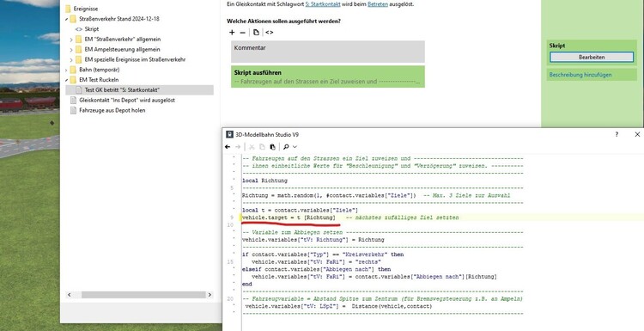
Task: Click the "if contact.variables["Typ"]" code line
Action: pyautogui.click(x=323, y=254)
